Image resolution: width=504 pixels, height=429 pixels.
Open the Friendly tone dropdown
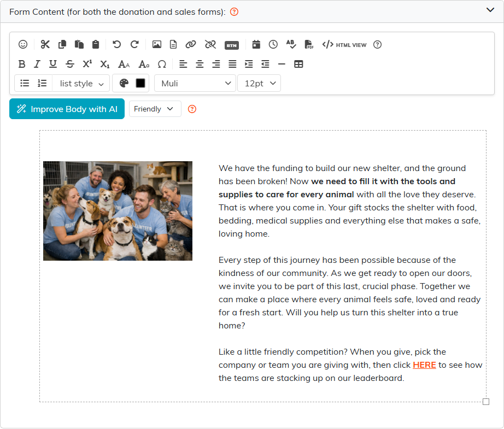click(155, 109)
